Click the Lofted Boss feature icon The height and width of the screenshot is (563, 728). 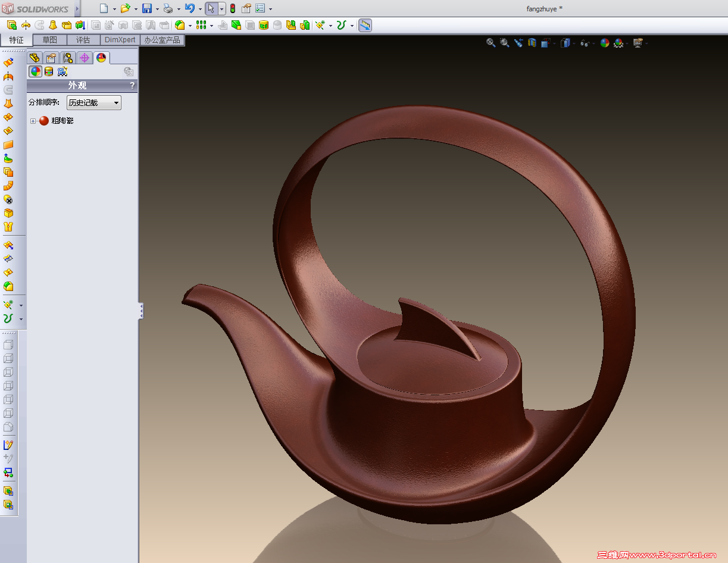(53, 25)
